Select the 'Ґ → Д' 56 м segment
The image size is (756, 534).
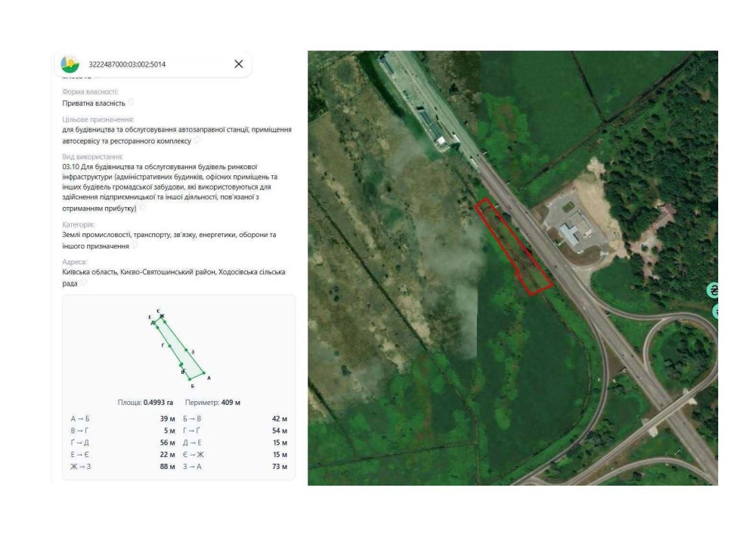click(x=122, y=443)
